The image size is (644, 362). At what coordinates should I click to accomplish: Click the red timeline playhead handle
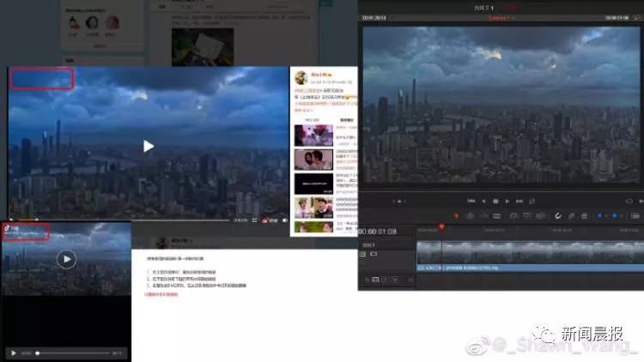point(442,226)
